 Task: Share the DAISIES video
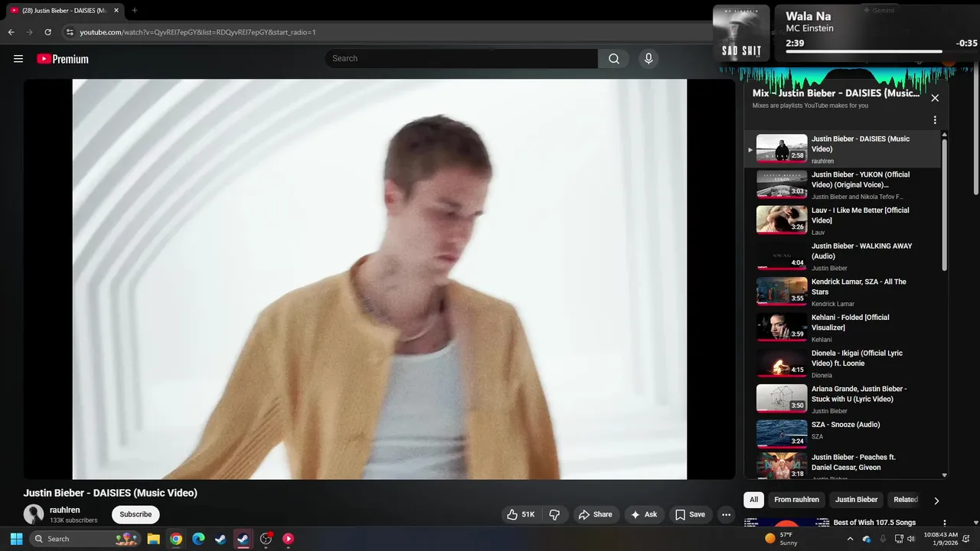(x=596, y=515)
